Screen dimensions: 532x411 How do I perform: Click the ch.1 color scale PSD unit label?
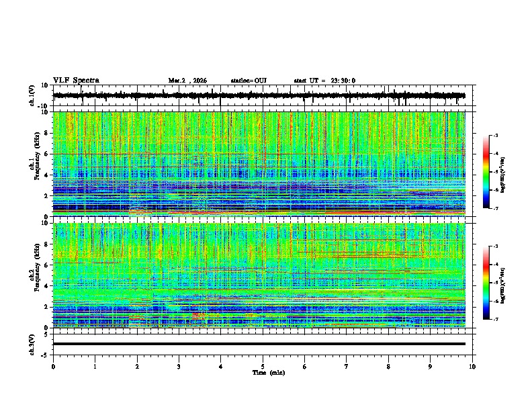[503, 175]
